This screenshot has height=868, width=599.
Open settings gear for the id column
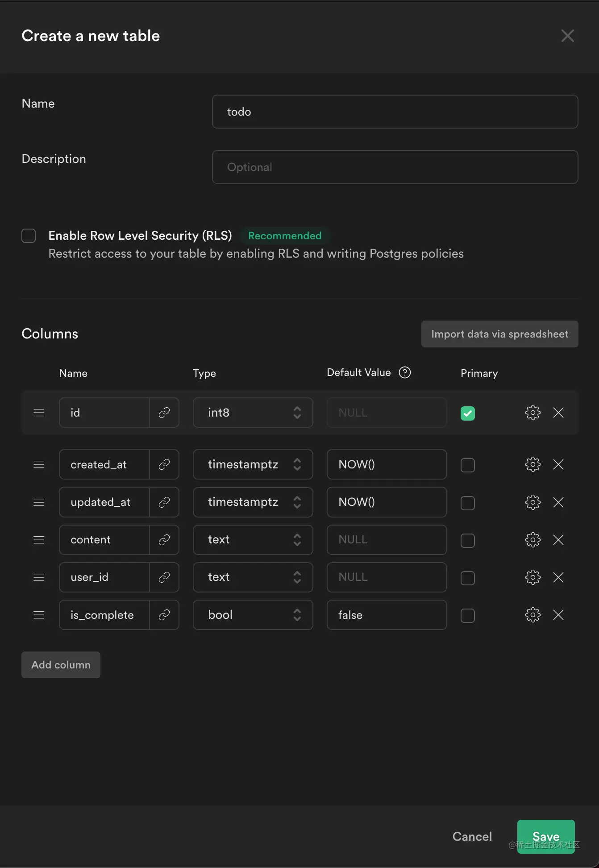coord(532,413)
